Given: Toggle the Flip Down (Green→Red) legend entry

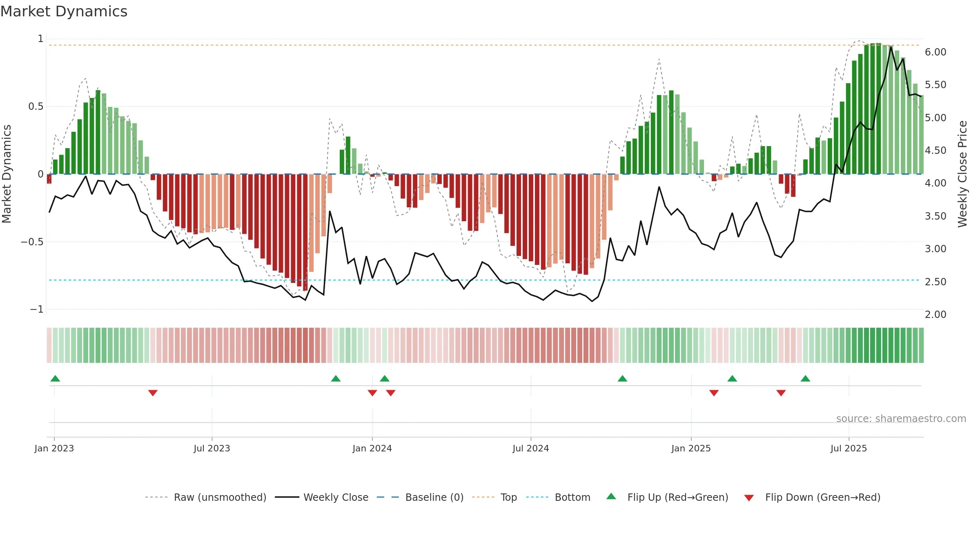Looking at the screenshot, I should tap(812, 497).
